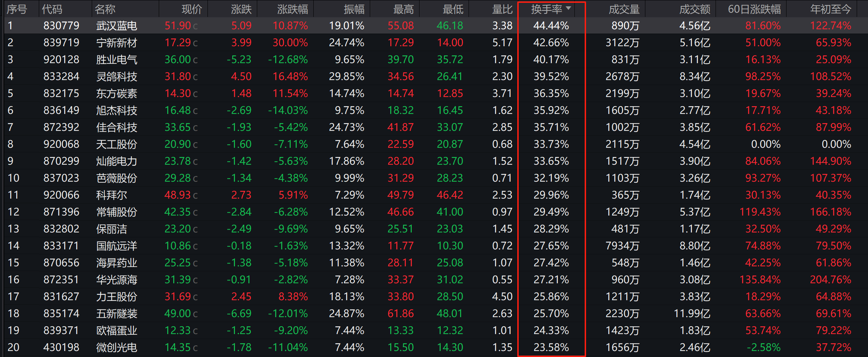Image resolution: width=868 pixels, height=357 pixels.
Task: Click the 现价 column header
Action: (192, 9)
